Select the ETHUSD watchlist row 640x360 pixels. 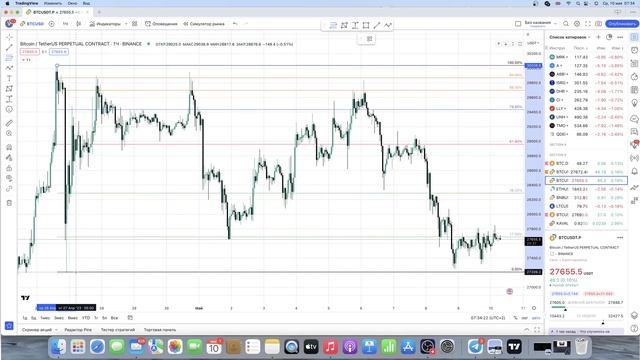click(587, 189)
